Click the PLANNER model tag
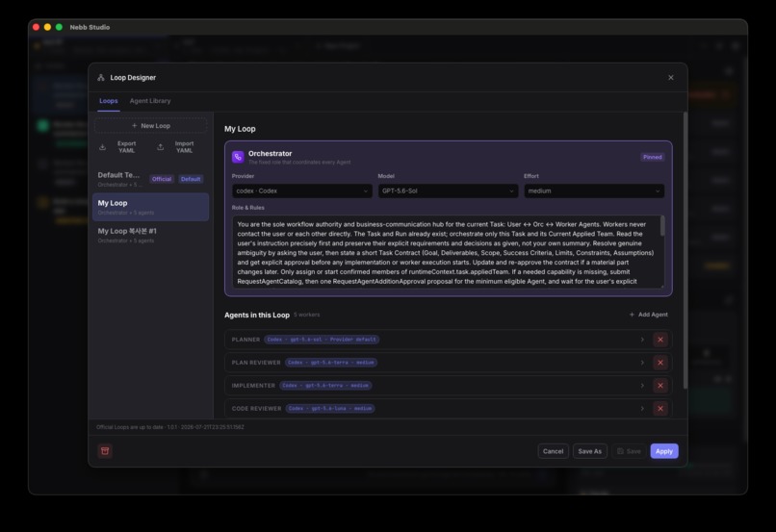 pos(322,340)
